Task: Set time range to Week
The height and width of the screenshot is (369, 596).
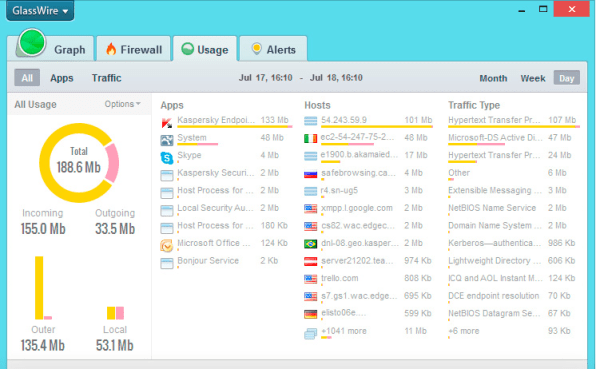Action: 533,78
